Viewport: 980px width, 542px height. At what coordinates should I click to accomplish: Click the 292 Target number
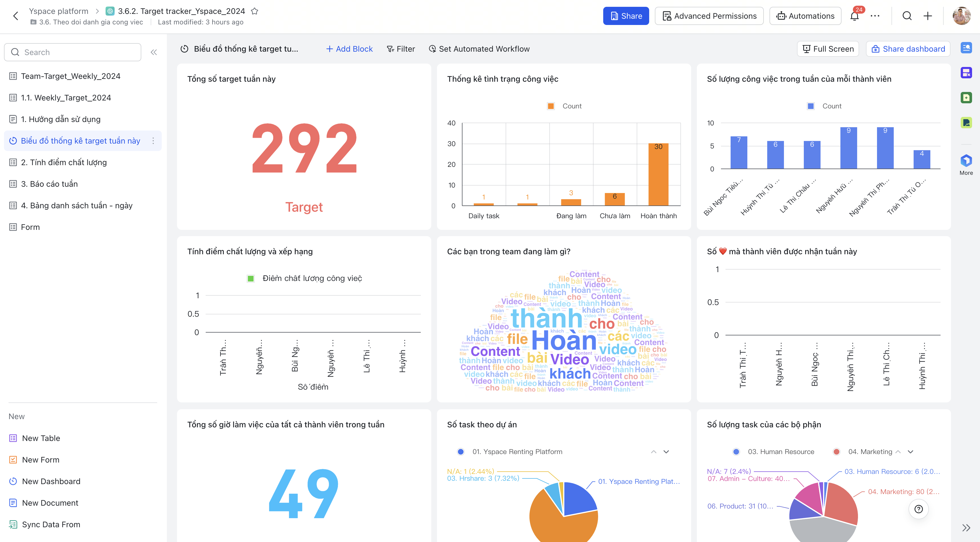tap(304, 149)
